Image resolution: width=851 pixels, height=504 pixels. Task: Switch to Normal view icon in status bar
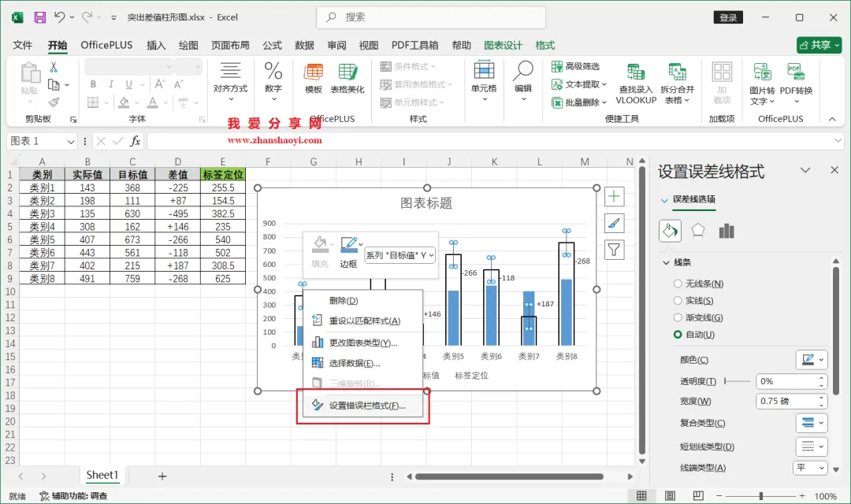(x=641, y=495)
